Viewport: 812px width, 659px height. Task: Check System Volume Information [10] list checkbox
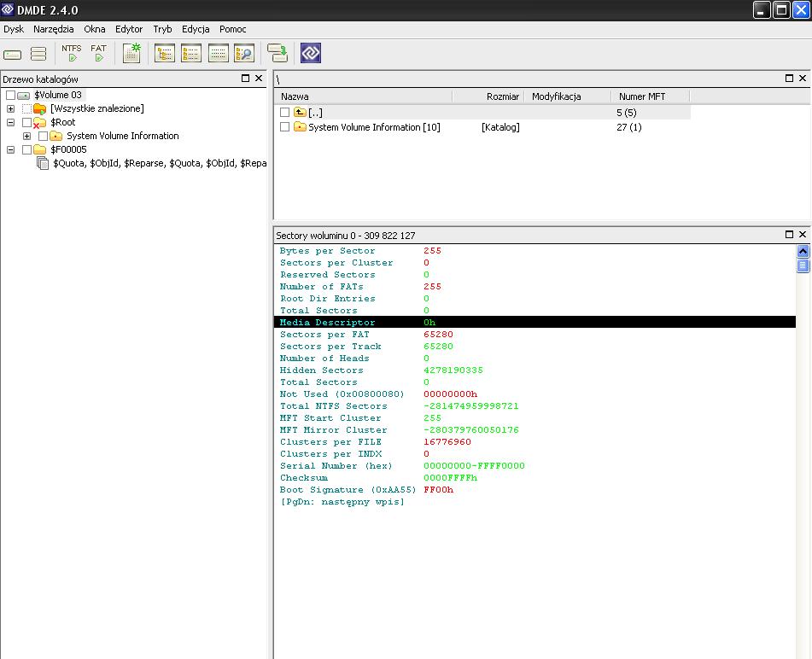tap(285, 127)
